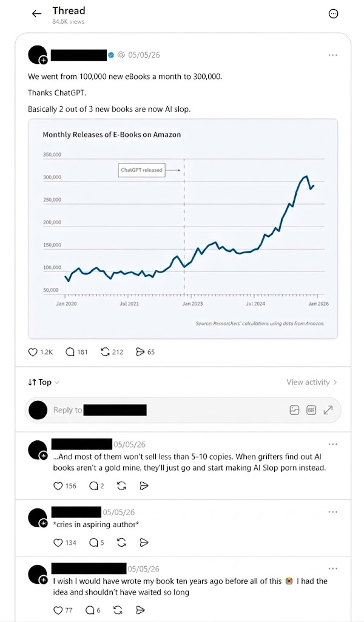
Task: Expand the reply composer to full view
Action: tap(328, 410)
